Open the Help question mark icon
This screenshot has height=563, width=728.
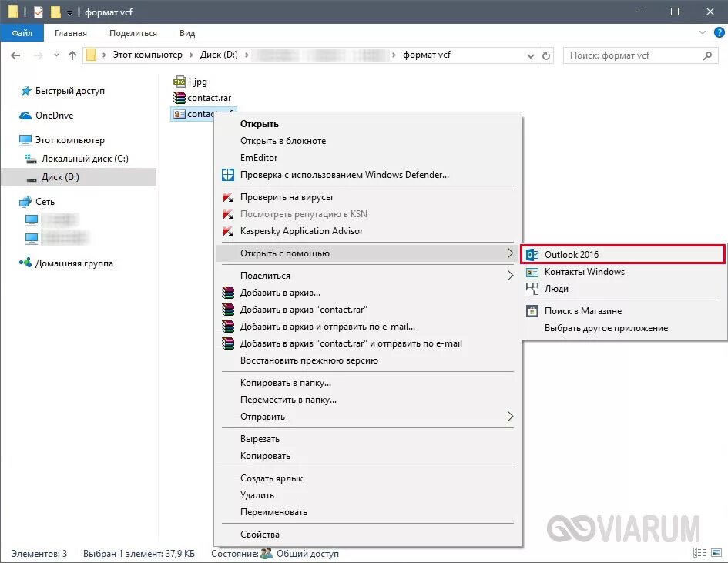720,32
